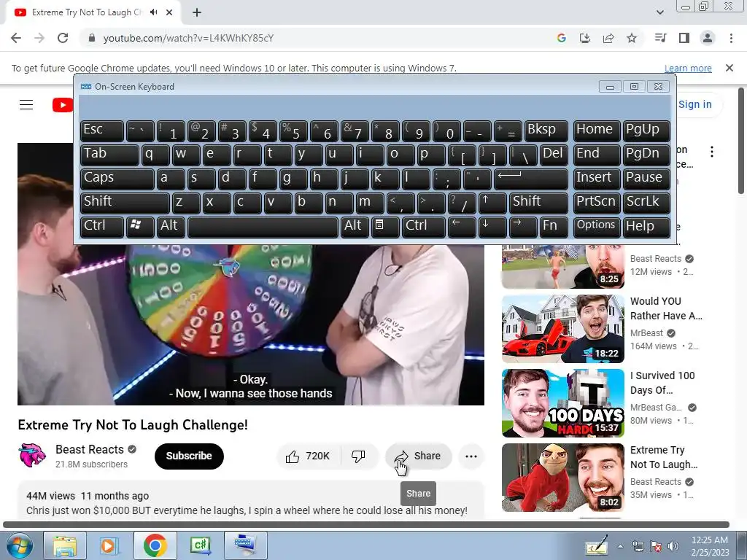Toggle the left Alt key
The height and width of the screenshot is (560, 747).
click(x=171, y=227)
